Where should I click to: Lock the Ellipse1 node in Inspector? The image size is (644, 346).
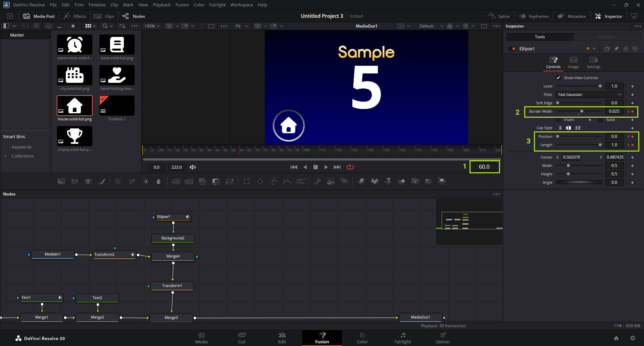(626, 49)
